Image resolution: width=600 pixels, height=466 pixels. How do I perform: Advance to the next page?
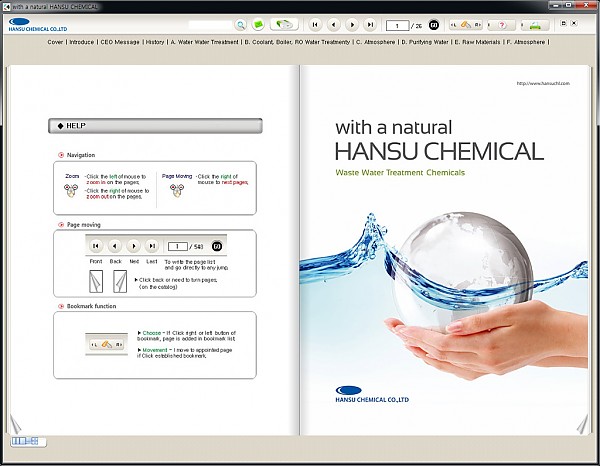(x=352, y=24)
